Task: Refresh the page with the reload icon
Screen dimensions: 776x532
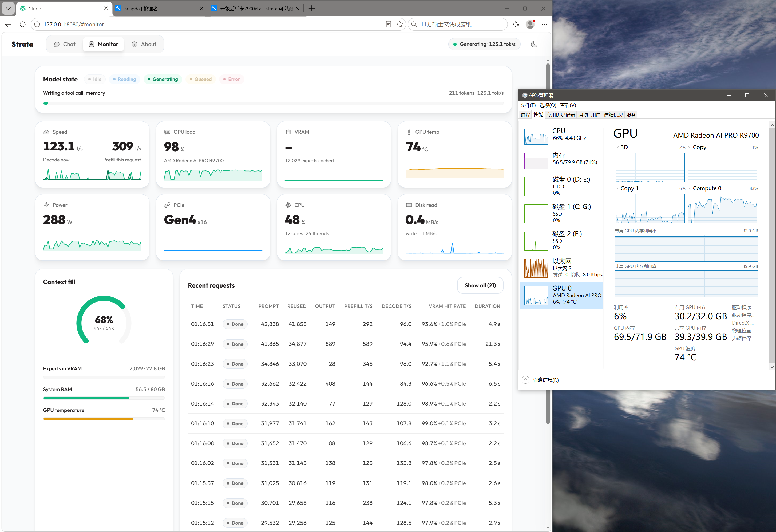Action: click(23, 24)
